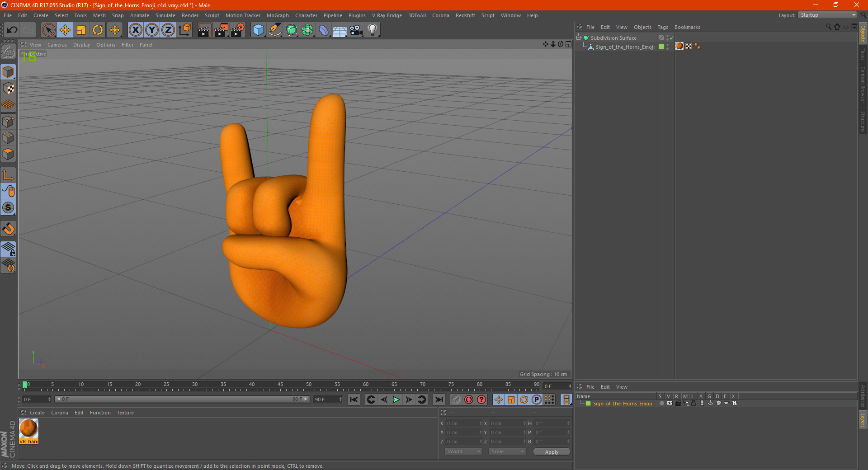Click the Undo arrow icon
The width and height of the screenshot is (868, 470).
pos(12,30)
